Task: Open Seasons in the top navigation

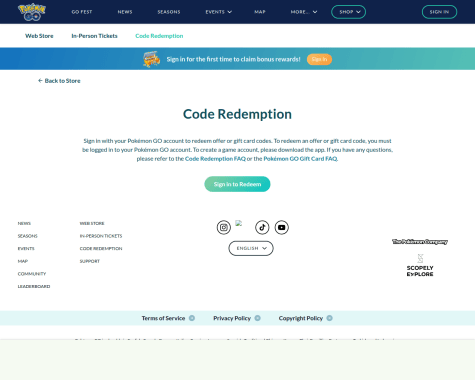Action: 169,12
